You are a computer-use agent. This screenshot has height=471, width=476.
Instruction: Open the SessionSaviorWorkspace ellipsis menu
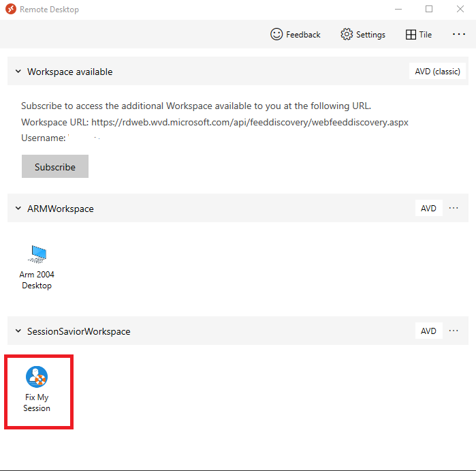coord(454,331)
